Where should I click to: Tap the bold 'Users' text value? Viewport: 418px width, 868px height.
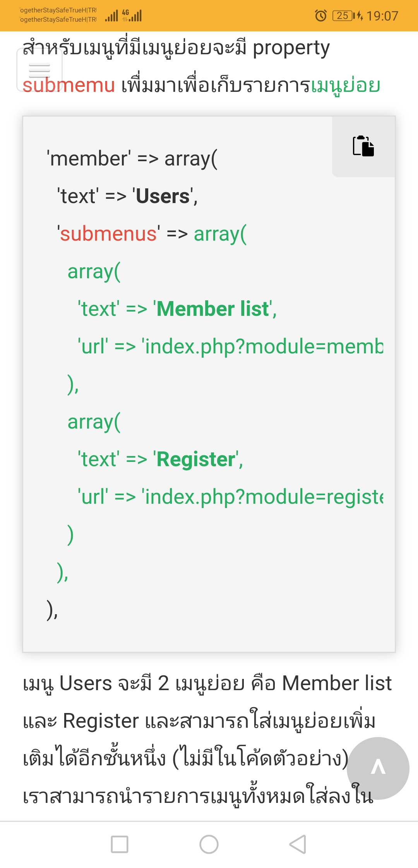[163, 196]
